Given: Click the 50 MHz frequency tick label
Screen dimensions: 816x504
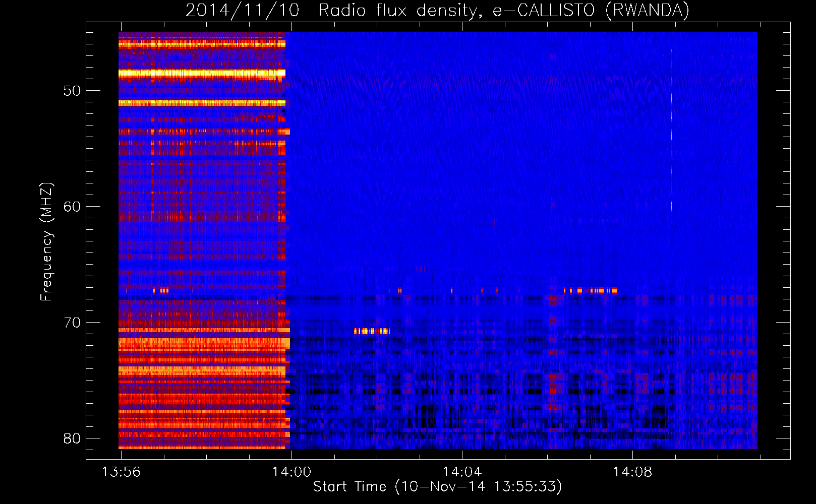Looking at the screenshot, I should click(72, 91).
